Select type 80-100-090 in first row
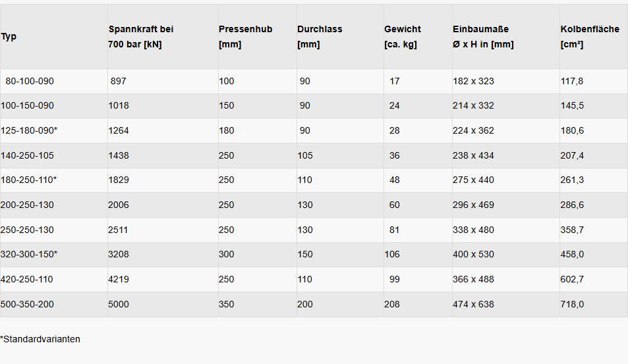 30,81
